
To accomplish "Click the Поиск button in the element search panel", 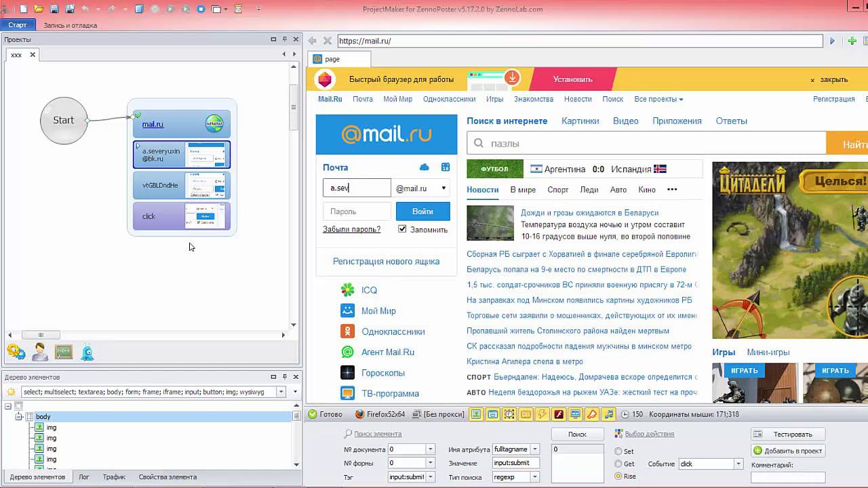I will 577,434.
